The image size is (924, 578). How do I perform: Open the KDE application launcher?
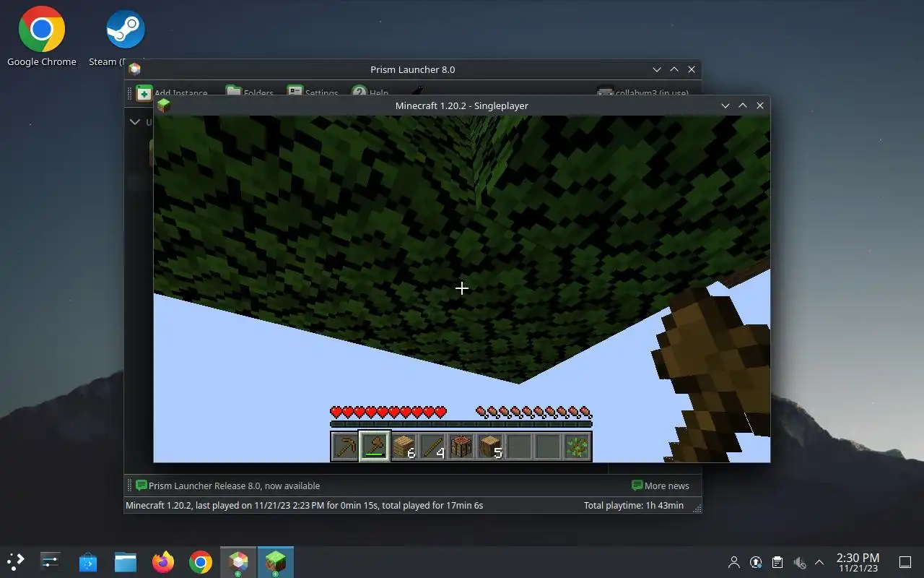click(16, 561)
